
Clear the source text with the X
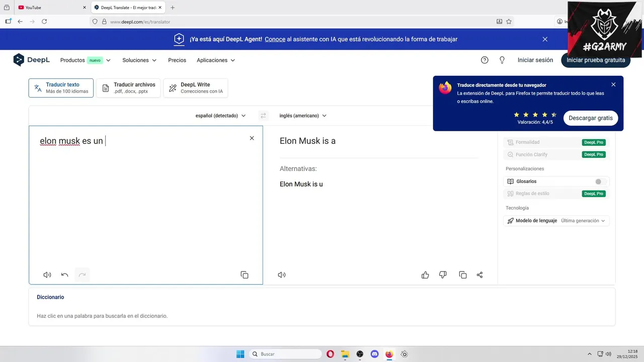252,138
